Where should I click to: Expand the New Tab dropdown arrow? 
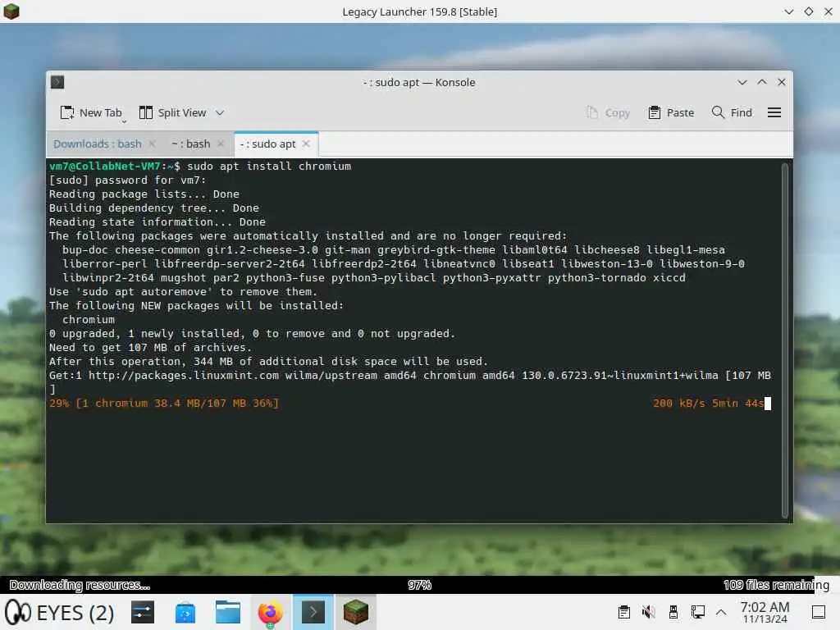point(125,121)
